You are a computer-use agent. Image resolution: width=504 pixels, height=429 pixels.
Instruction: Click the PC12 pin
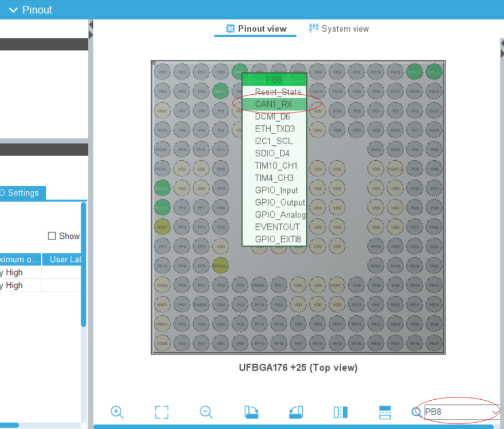click(376, 72)
